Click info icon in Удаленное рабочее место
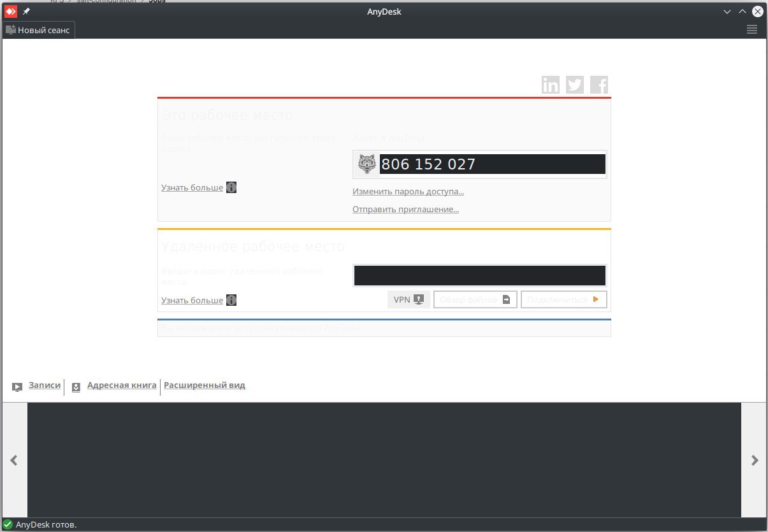 click(x=231, y=300)
